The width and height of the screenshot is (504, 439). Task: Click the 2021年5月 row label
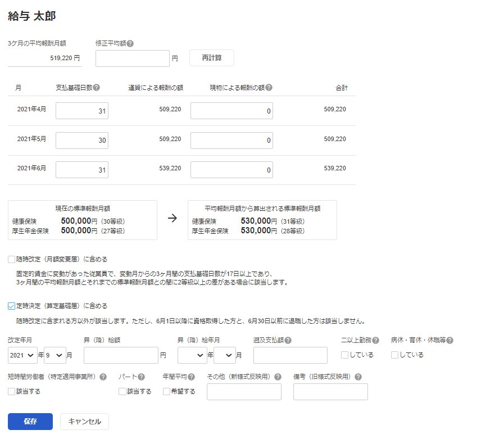point(31,139)
